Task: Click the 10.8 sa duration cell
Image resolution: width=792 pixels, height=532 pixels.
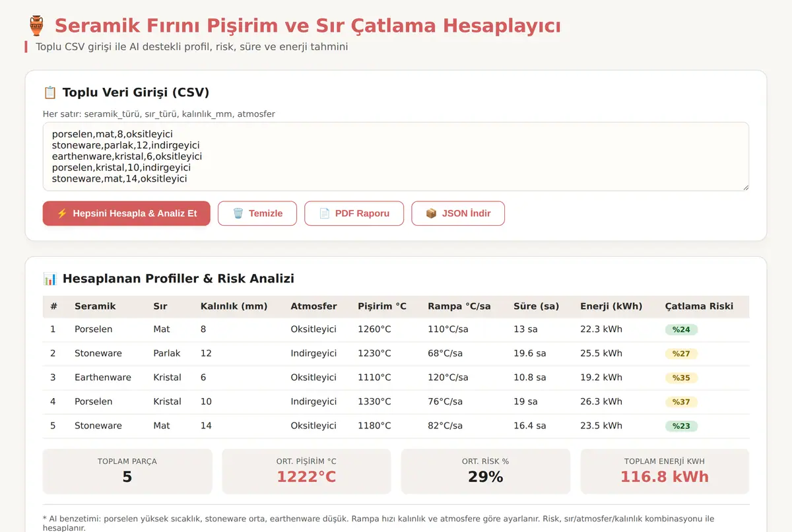Action: click(x=530, y=378)
